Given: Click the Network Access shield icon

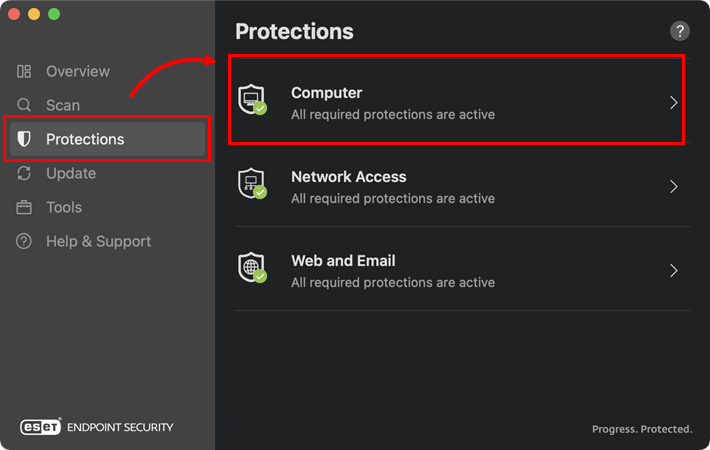Looking at the screenshot, I should tap(251, 185).
